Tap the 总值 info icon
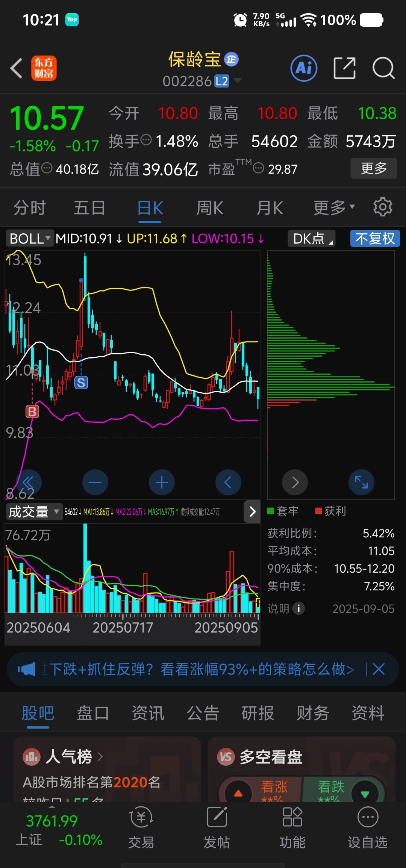 click(47, 168)
